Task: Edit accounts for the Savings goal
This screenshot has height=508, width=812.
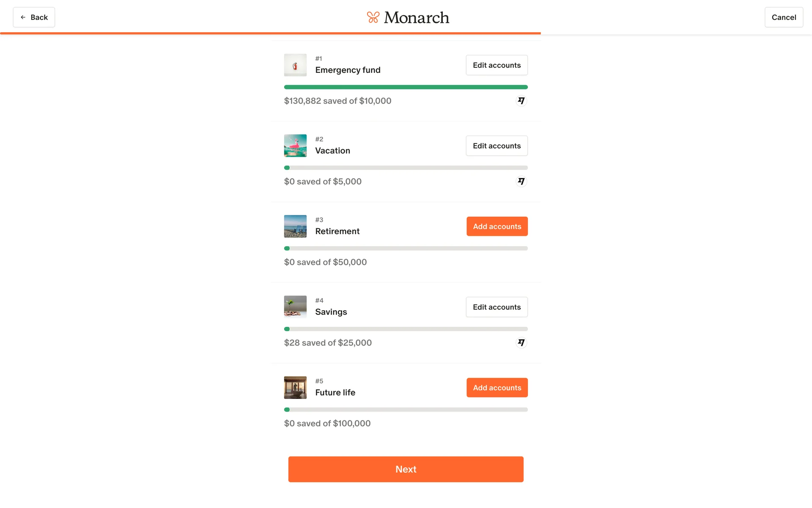Action: pos(497,307)
